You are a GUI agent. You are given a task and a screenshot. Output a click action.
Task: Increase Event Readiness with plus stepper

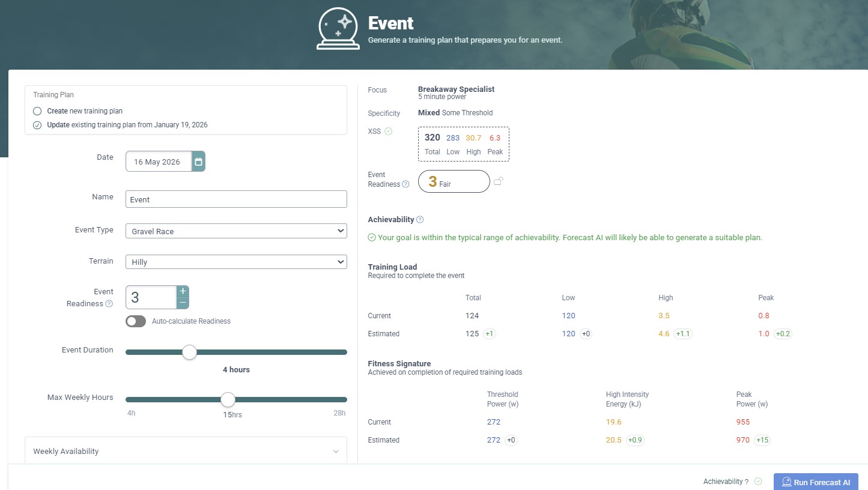click(183, 291)
